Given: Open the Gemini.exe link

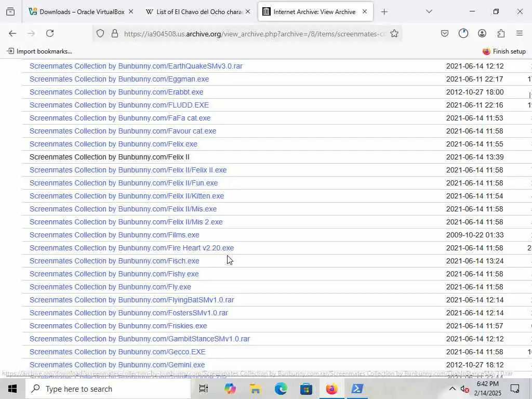Looking at the screenshot, I should [x=117, y=365].
